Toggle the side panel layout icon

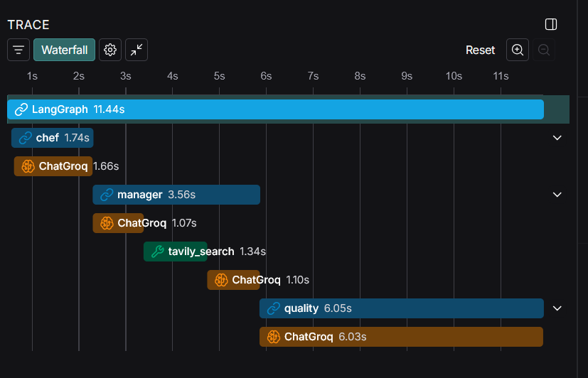pyautogui.click(x=551, y=25)
